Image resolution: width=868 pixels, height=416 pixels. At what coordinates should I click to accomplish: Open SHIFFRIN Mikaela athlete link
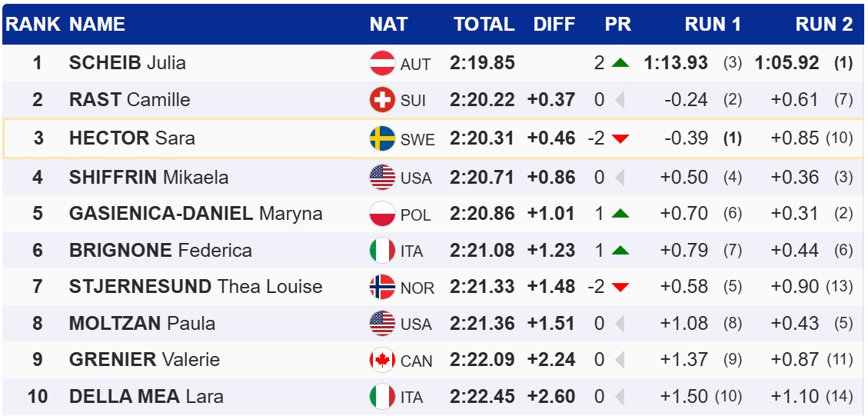(x=148, y=177)
